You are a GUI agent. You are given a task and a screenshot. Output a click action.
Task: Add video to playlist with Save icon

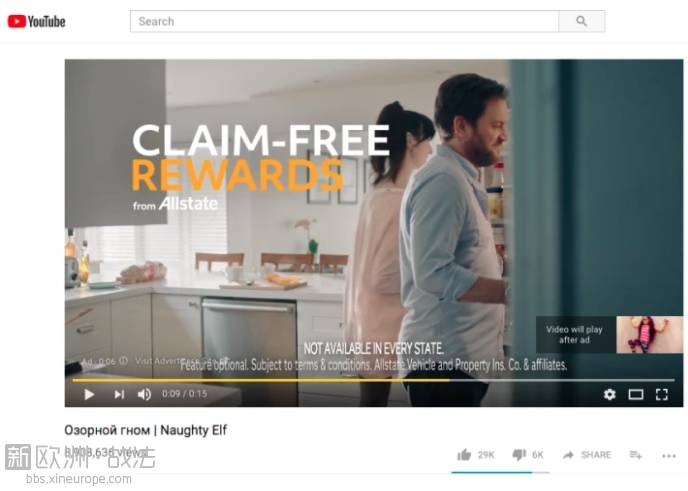pyautogui.click(x=636, y=455)
